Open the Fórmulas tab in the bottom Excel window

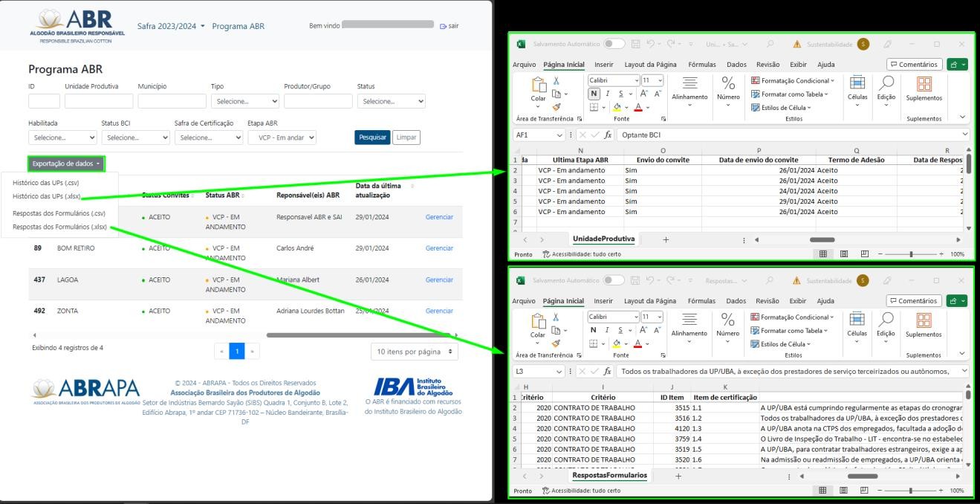click(x=702, y=301)
